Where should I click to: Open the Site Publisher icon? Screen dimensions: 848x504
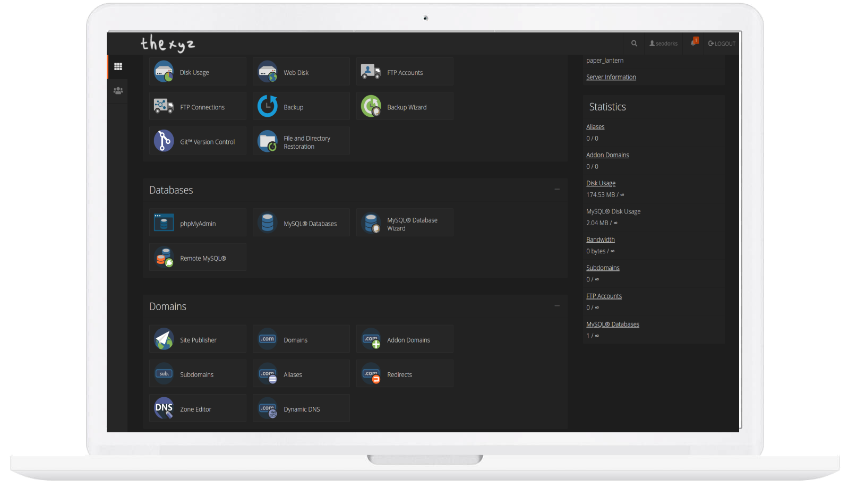click(x=164, y=339)
